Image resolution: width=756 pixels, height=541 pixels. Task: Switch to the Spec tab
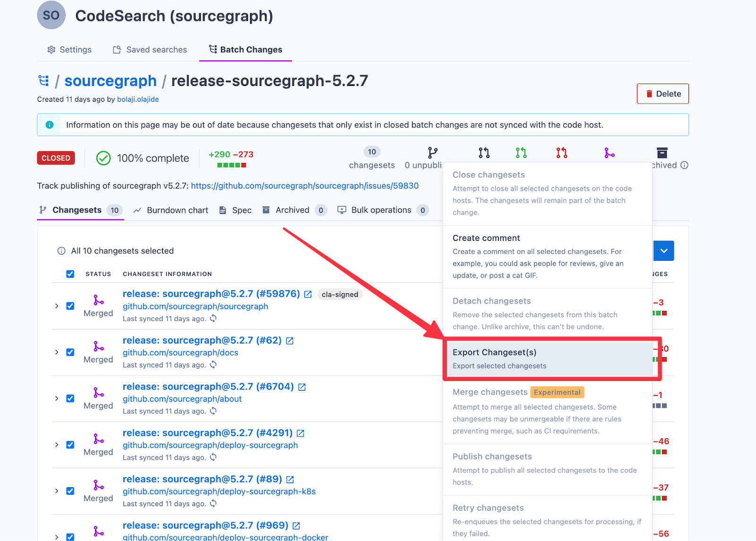coord(235,210)
